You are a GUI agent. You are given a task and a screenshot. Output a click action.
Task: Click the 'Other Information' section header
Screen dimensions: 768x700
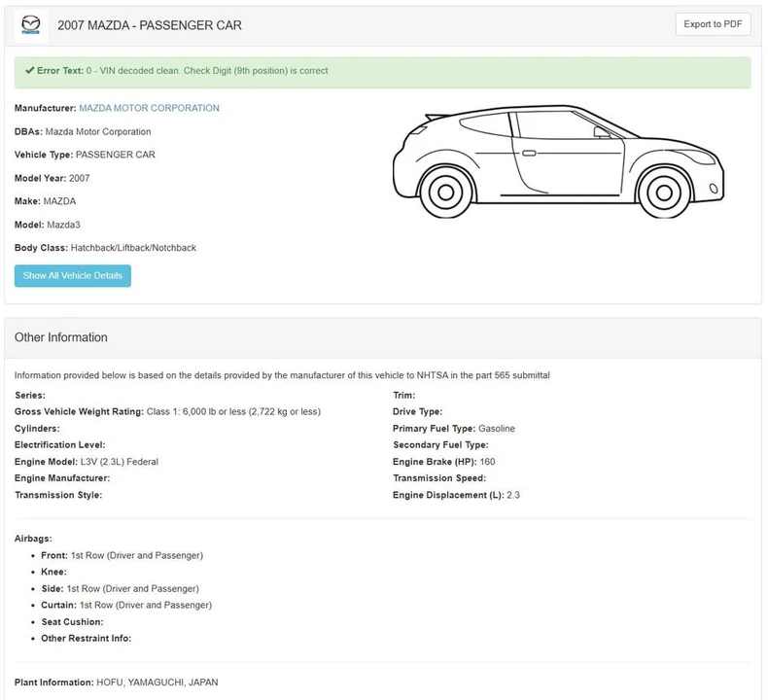60,337
